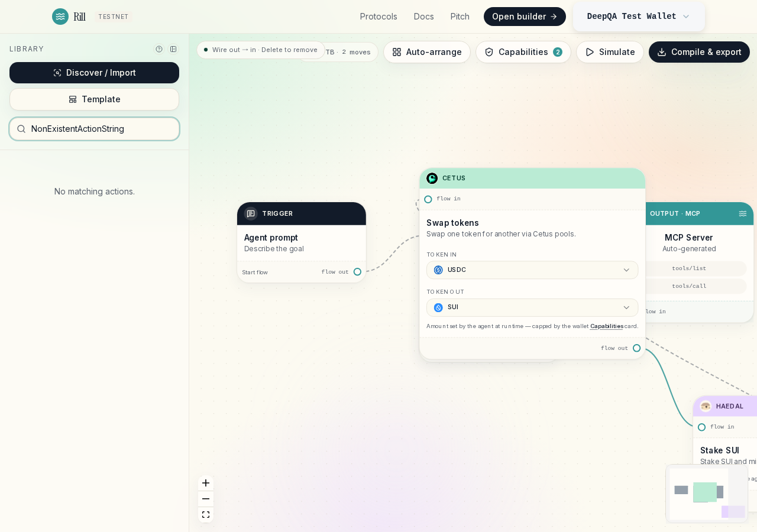Select the tools/list entry in MCP Server
This screenshot has width=757, height=532.
(x=689, y=268)
